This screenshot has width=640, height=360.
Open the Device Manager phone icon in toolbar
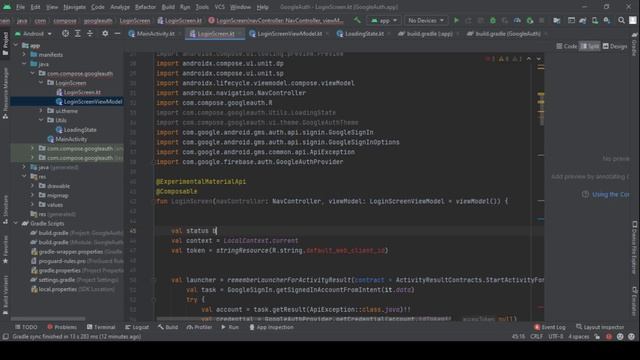pyautogui.click(x=595, y=20)
